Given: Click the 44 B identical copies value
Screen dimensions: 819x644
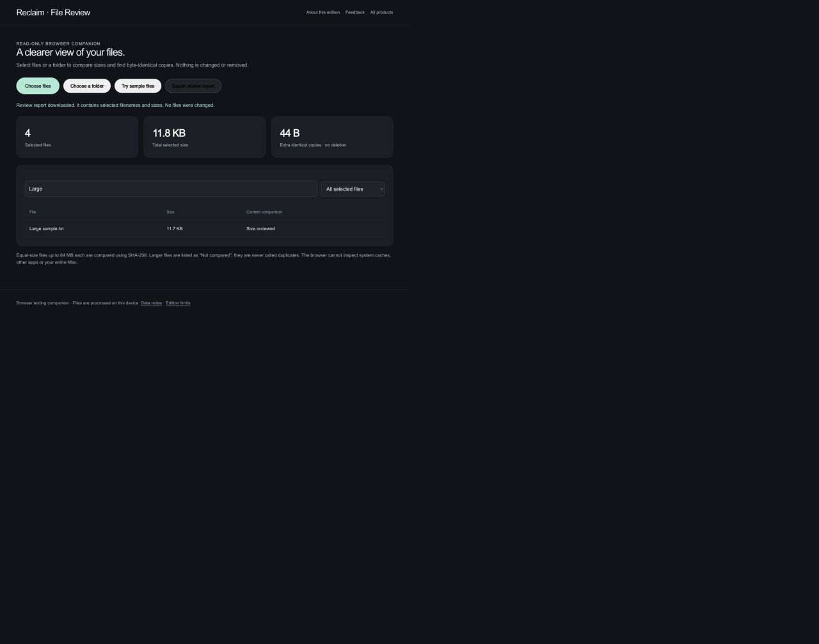Looking at the screenshot, I should [x=290, y=133].
